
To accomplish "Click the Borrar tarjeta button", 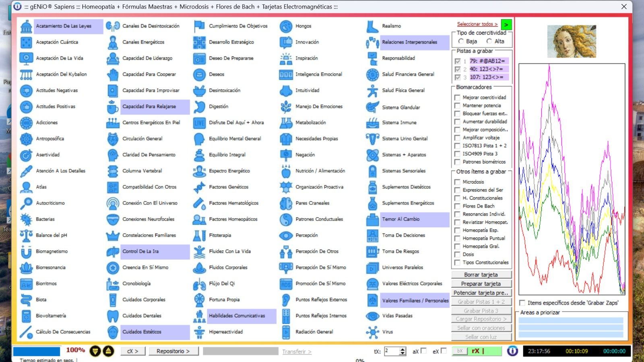I will coord(481,275).
